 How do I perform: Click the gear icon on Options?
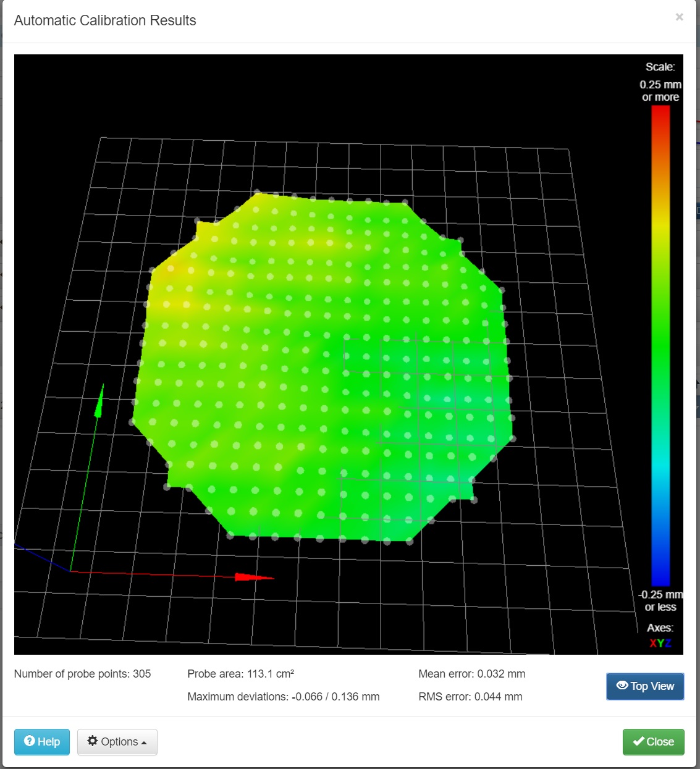[x=93, y=741]
